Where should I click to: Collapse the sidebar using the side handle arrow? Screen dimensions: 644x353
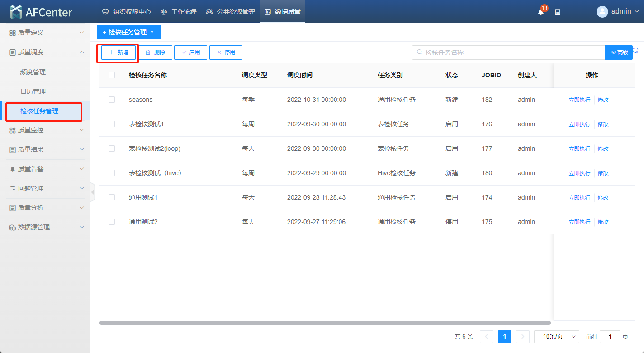(92, 192)
